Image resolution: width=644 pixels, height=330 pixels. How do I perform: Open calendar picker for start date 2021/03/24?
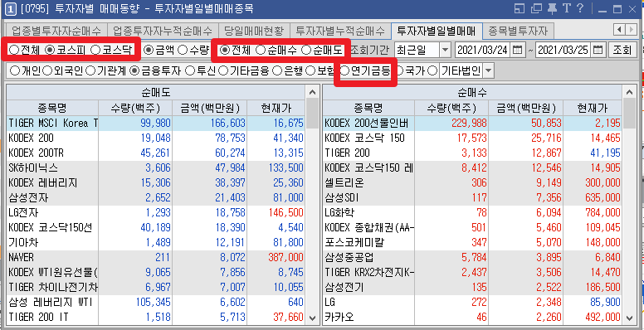[x=518, y=50]
